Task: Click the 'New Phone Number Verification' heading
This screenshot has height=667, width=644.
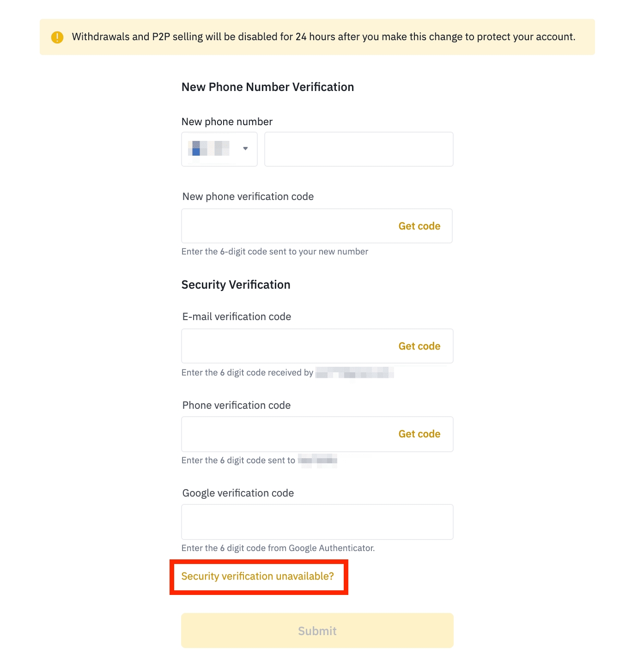Action: (267, 87)
